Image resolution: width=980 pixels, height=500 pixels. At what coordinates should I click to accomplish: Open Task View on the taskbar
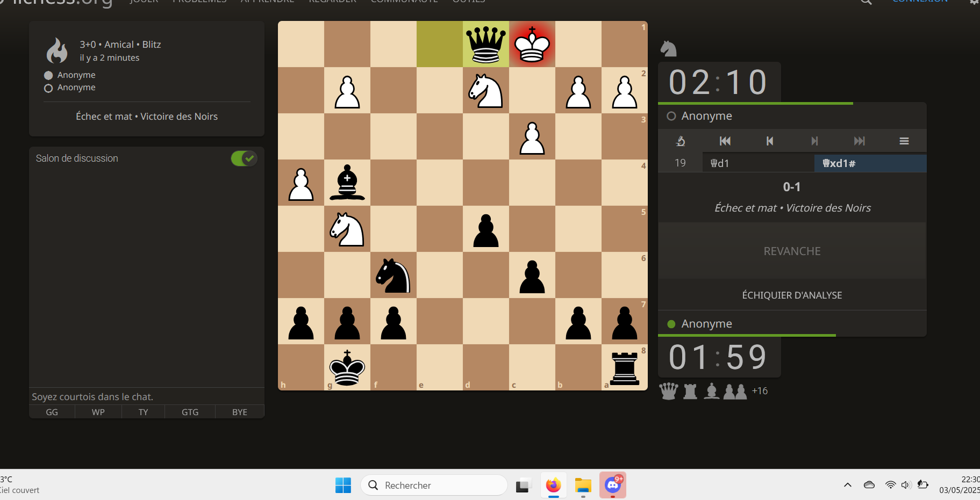(524, 485)
